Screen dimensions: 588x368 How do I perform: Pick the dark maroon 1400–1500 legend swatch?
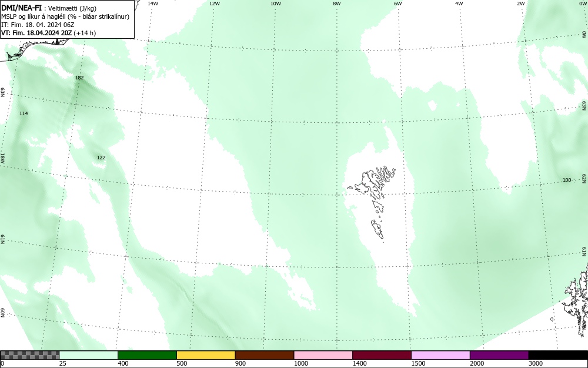point(382,355)
